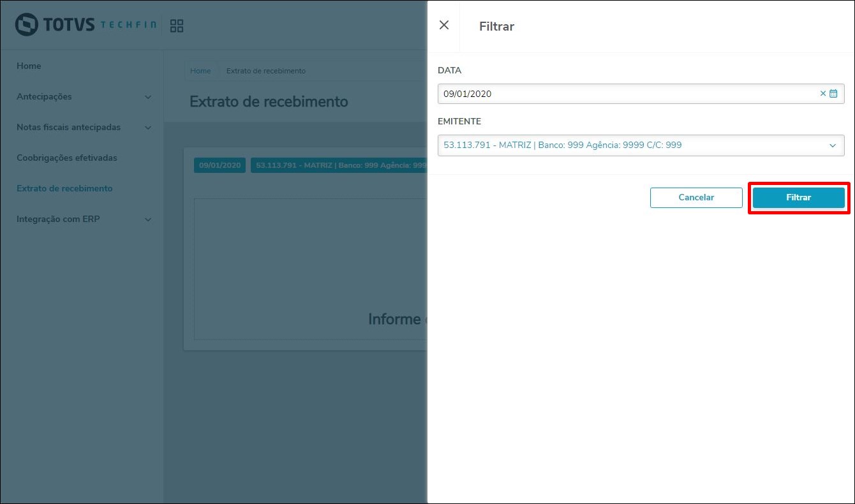The image size is (855, 504).
Task: Click the Filtrar button
Action: coord(798,198)
